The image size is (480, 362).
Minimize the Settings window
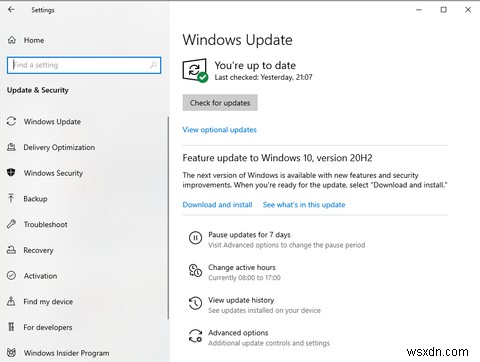(419, 10)
